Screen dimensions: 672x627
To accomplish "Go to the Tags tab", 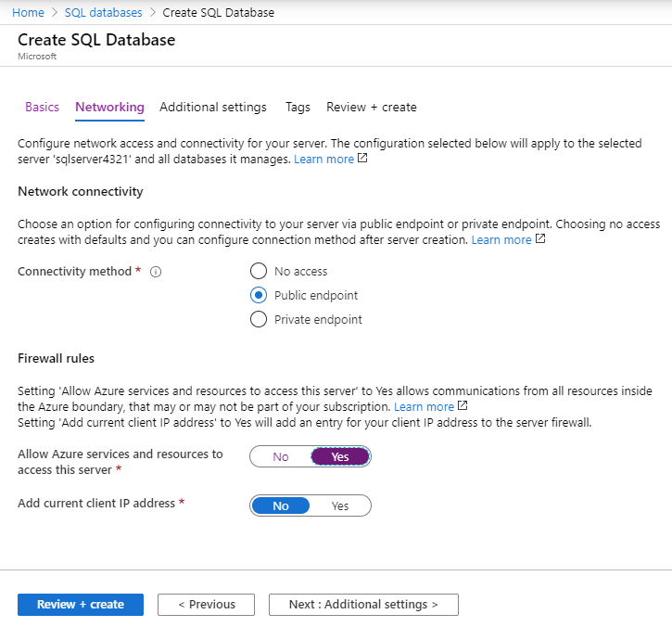I will point(298,107).
